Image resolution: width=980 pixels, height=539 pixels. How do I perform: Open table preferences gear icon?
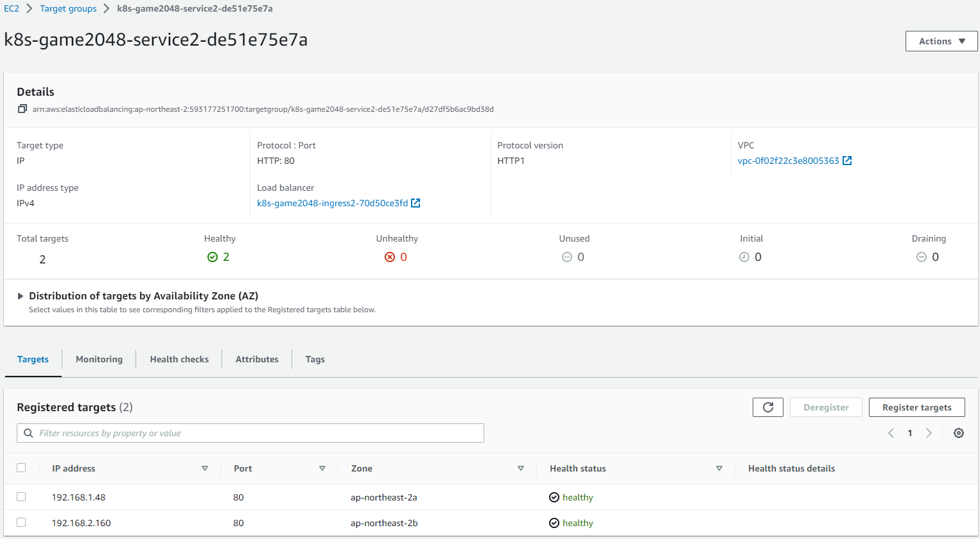[959, 433]
